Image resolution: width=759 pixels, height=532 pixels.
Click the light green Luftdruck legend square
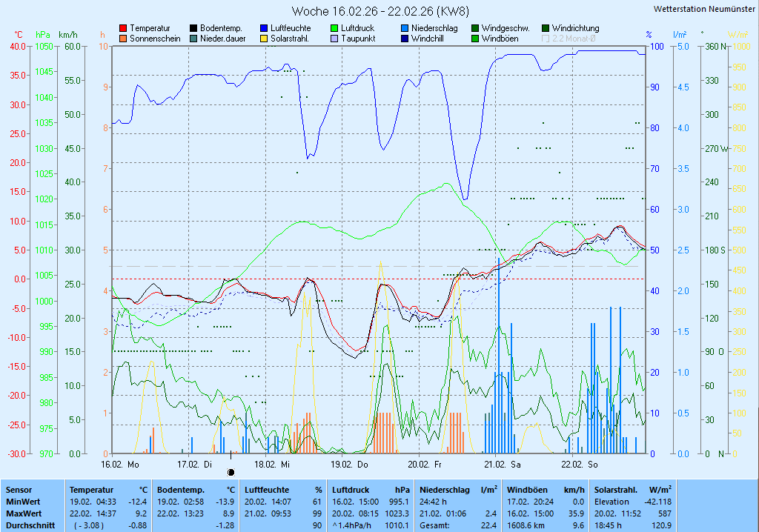[334, 28]
